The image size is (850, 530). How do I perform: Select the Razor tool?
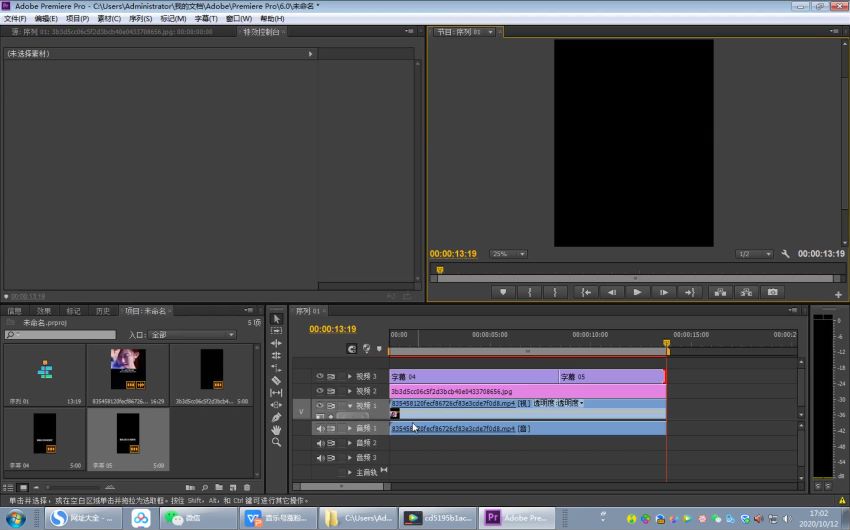tap(276, 380)
